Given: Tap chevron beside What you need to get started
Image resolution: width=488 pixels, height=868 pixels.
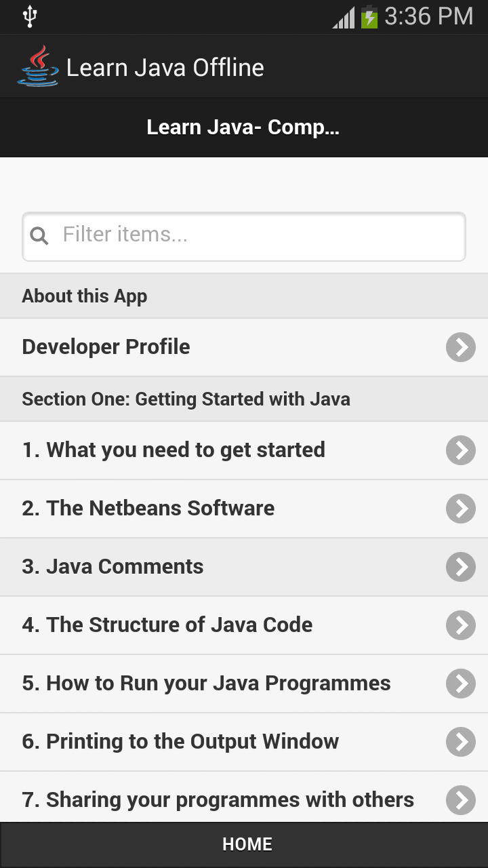Looking at the screenshot, I should (x=461, y=450).
